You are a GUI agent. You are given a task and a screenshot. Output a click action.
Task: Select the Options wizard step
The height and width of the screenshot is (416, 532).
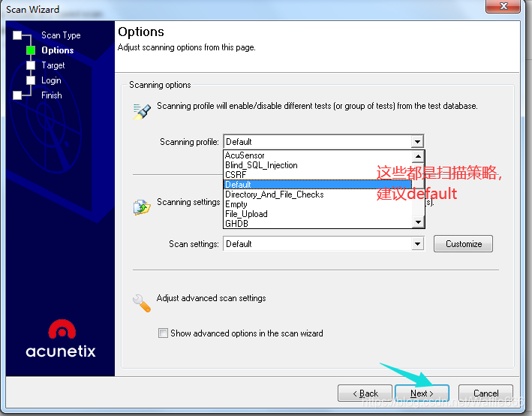pyautogui.click(x=57, y=50)
